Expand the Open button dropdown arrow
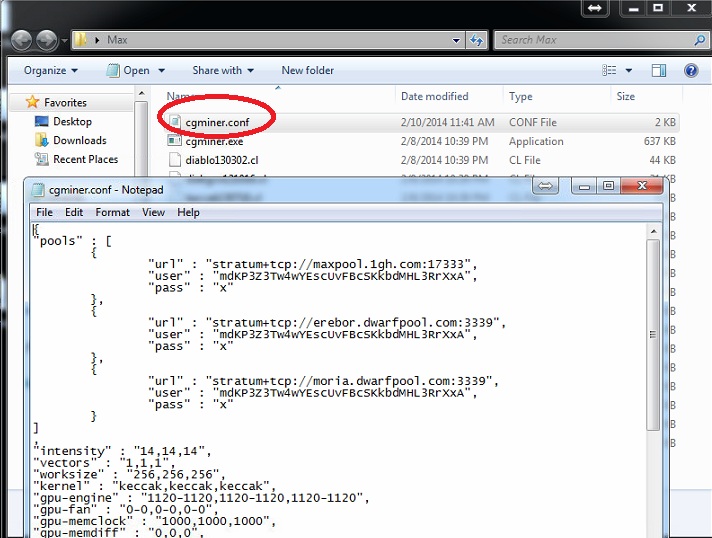This screenshot has width=712, height=538. tap(161, 70)
